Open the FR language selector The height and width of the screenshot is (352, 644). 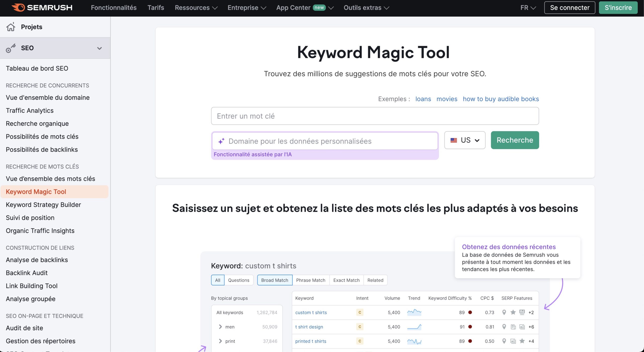528,8
